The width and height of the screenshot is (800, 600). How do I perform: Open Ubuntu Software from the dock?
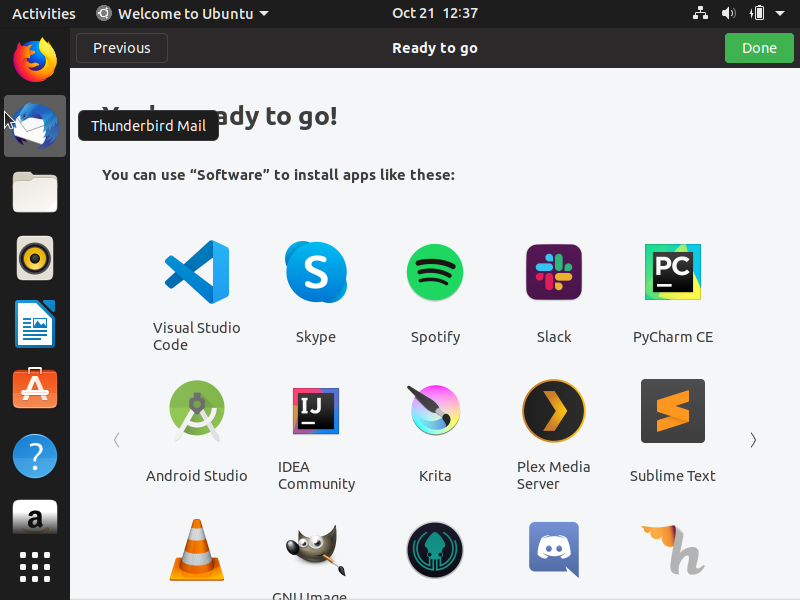[x=35, y=389]
